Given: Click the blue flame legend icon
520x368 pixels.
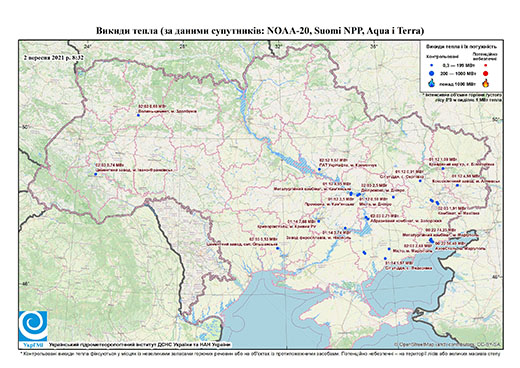Looking at the screenshot, I should click(x=432, y=83).
